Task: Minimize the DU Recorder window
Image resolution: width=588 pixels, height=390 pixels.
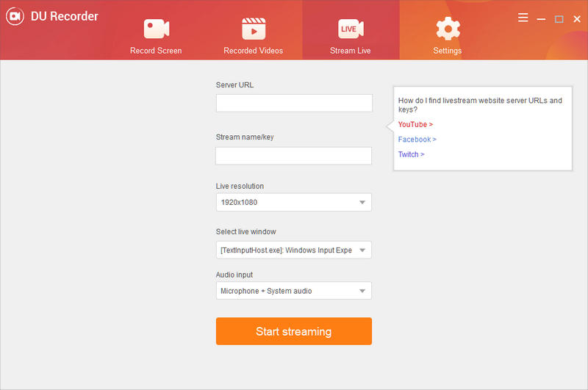Action: [x=541, y=19]
